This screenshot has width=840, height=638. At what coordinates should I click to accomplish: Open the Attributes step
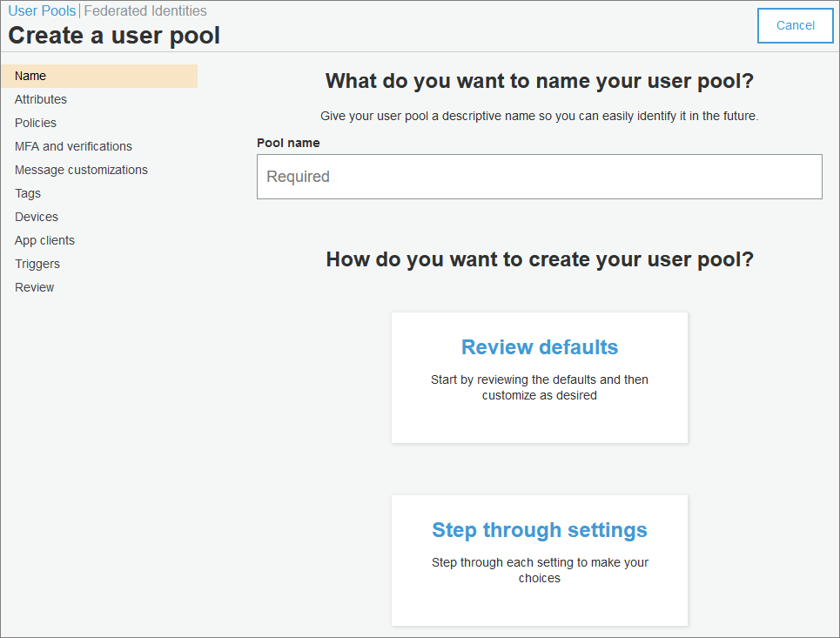coord(41,99)
